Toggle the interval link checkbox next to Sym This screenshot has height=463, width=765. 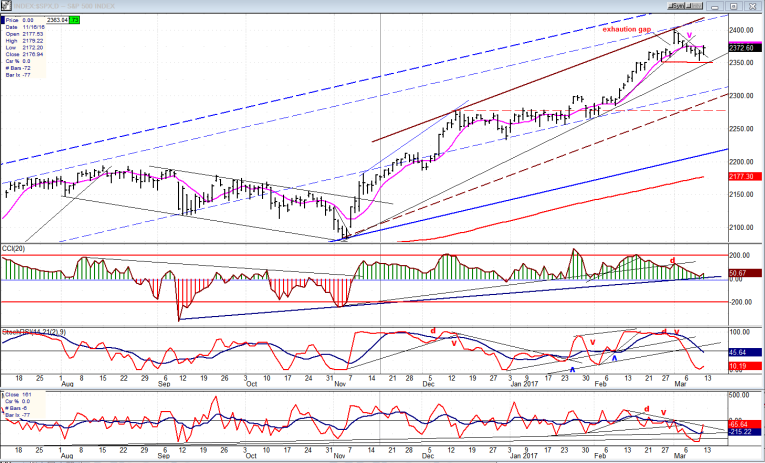pos(688,6)
